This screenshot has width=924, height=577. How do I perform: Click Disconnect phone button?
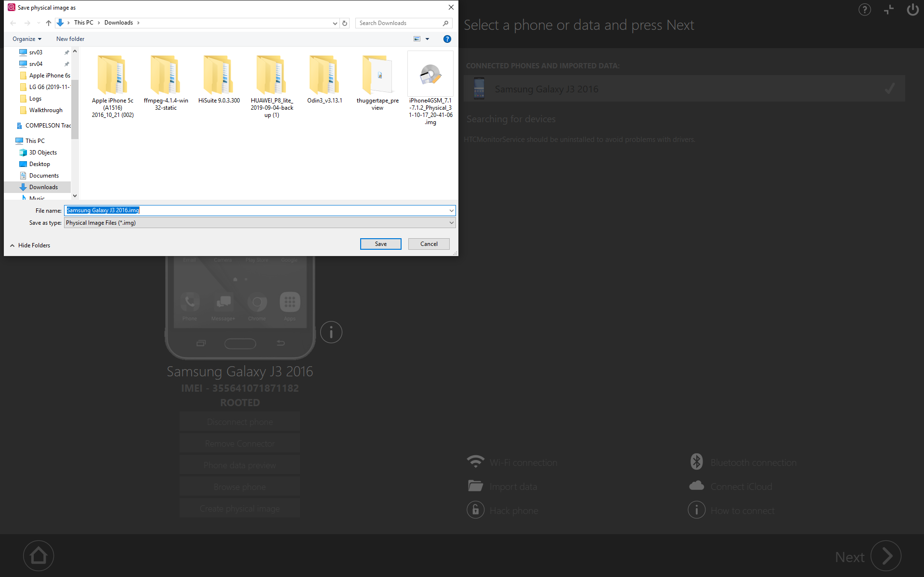click(x=240, y=422)
